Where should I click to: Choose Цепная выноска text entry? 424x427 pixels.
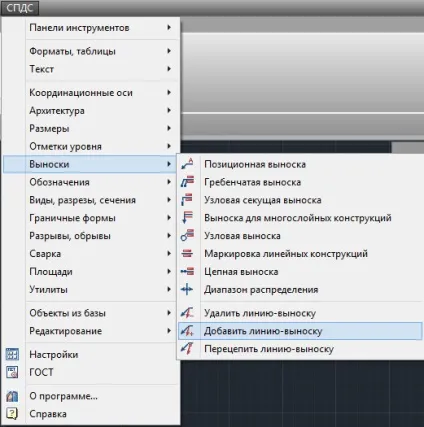241,272
